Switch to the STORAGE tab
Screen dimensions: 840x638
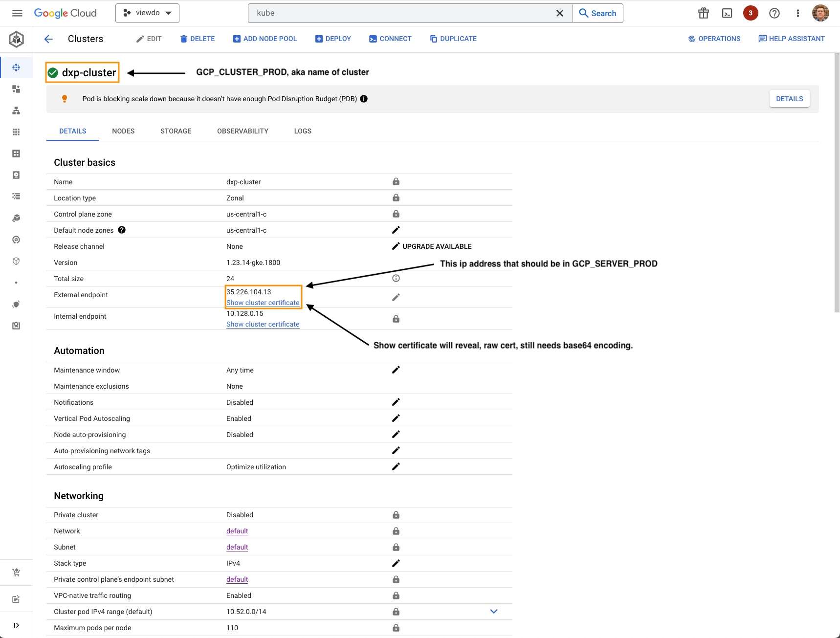coord(176,131)
